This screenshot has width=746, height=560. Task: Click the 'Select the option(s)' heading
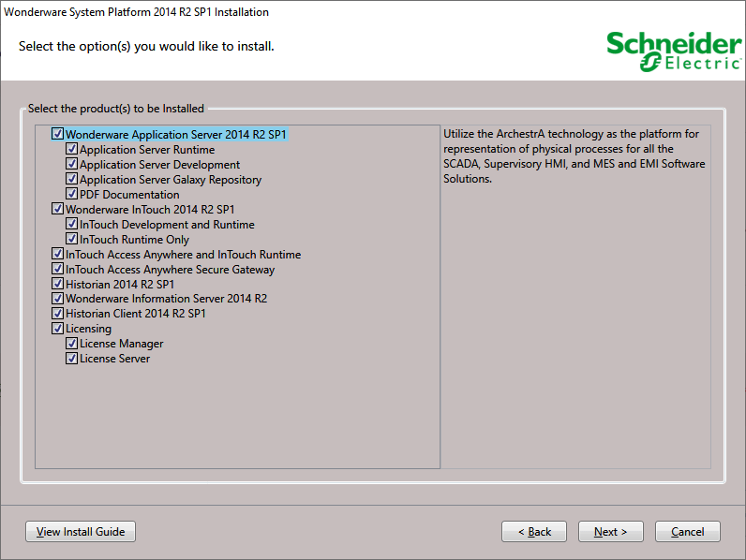[146, 47]
